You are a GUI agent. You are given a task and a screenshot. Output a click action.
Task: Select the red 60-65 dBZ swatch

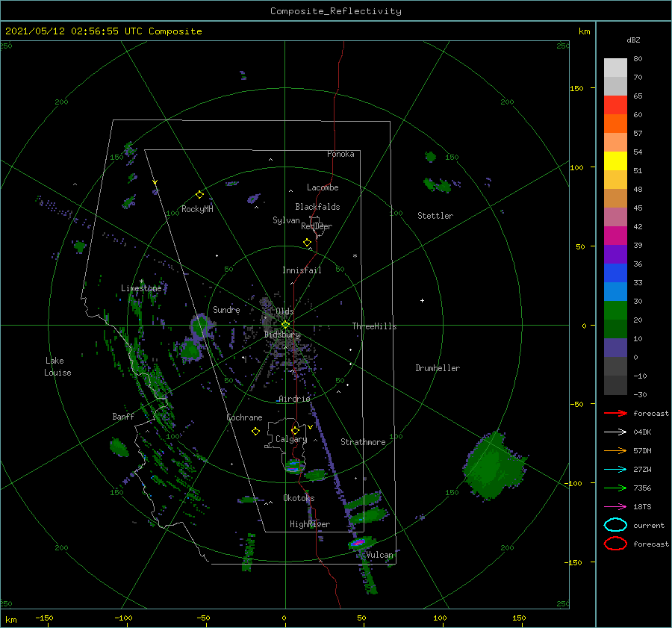tap(615, 105)
